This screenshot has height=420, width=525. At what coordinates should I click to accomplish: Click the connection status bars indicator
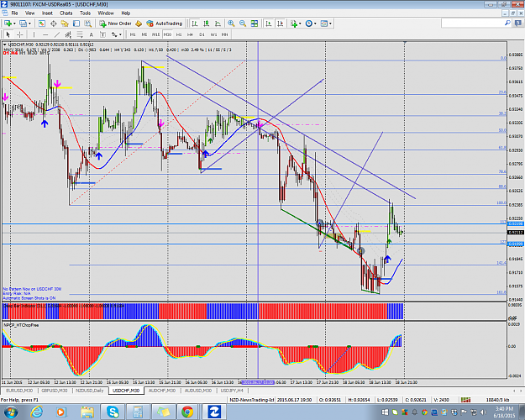coord(465,400)
